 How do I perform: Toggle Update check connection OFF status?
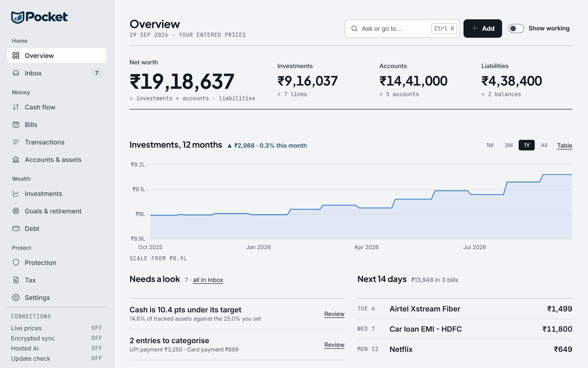(96, 358)
